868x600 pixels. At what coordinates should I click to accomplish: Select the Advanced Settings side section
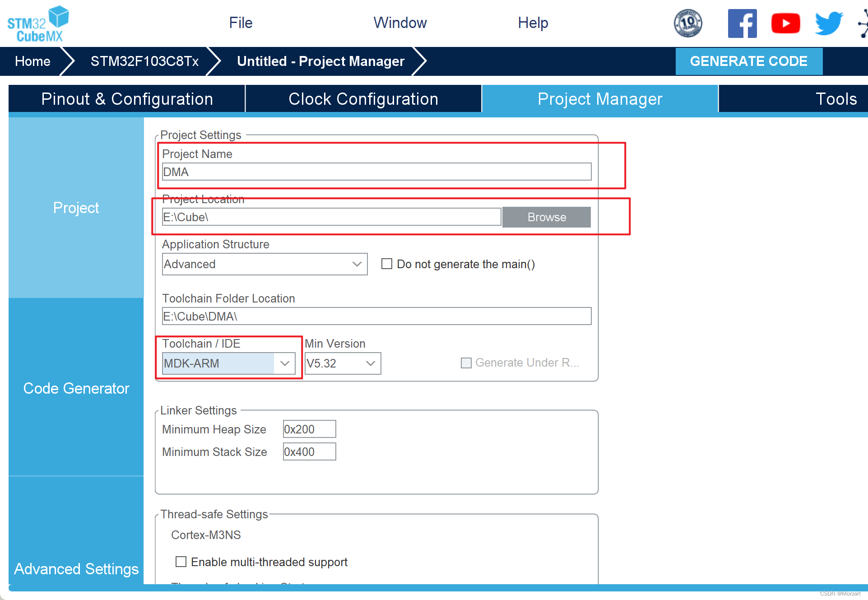[x=76, y=568]
